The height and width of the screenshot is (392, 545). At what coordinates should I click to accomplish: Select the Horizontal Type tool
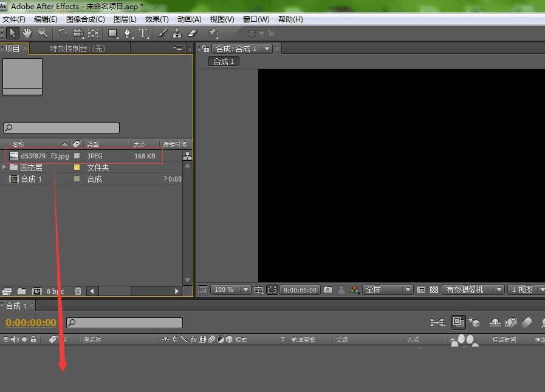[143, 33]
